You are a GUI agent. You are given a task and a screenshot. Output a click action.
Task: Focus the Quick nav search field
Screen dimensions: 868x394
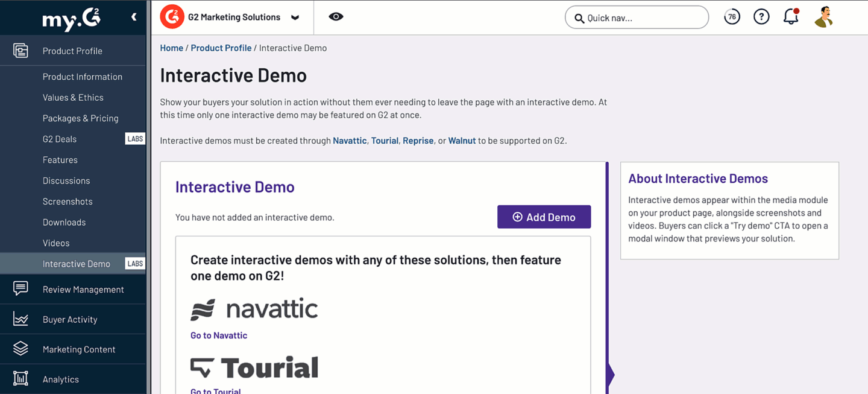(x=642, y=17)
